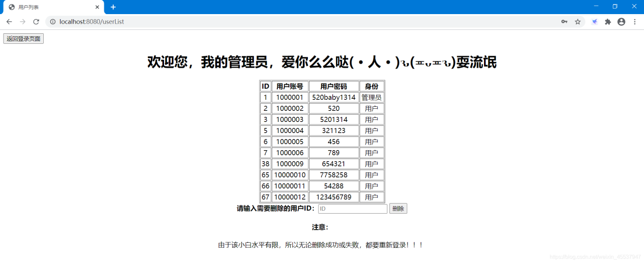Click account cell 1000003
Screen dimensions: 644x263
tap(290, 119)
